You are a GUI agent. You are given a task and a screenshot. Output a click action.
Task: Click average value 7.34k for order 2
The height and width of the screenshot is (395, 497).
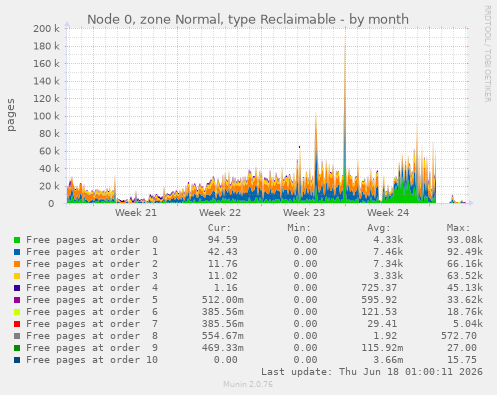[x=388, y=264]
